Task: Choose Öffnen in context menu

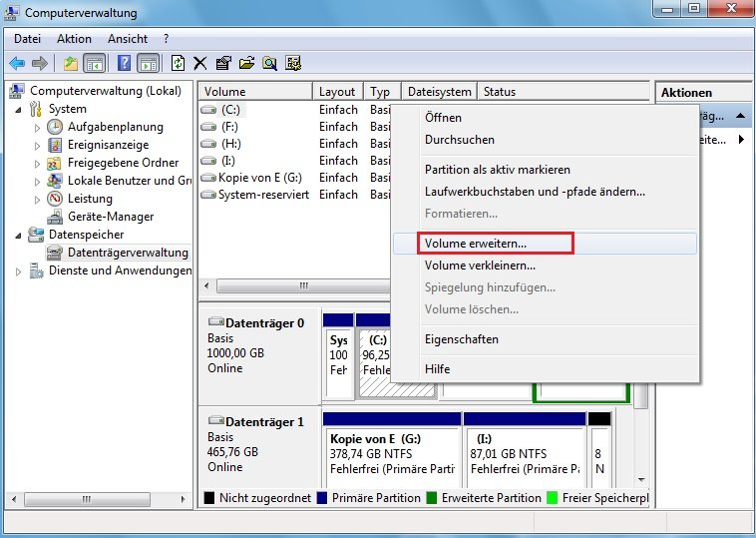Action: 546,117
